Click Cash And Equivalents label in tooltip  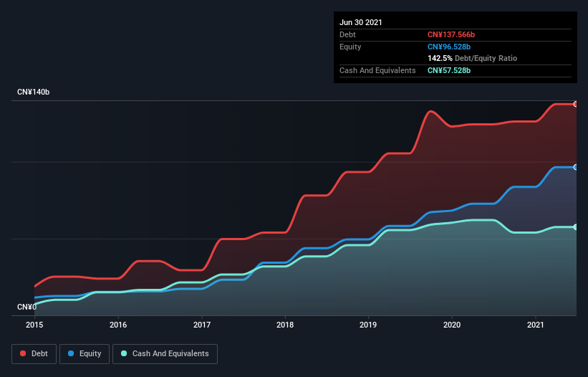click(x=377, y=70)
